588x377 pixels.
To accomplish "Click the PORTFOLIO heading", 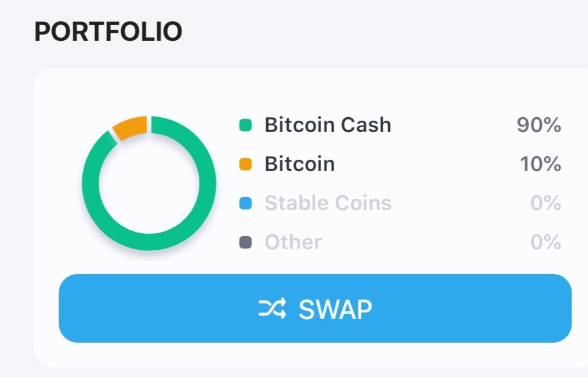I will (x=108, y=31).
